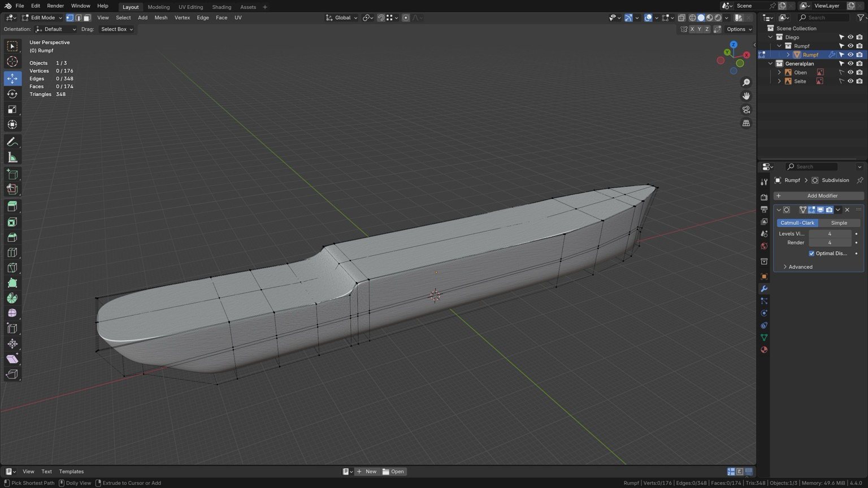868x488 pixels.
Task: Activate the Scale tool
Action: coord(12,109)
